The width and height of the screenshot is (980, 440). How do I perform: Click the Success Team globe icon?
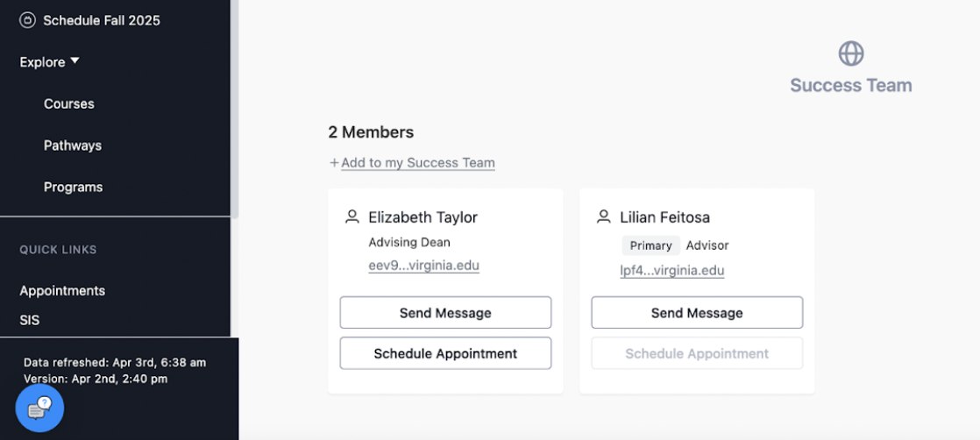point(850,53)
